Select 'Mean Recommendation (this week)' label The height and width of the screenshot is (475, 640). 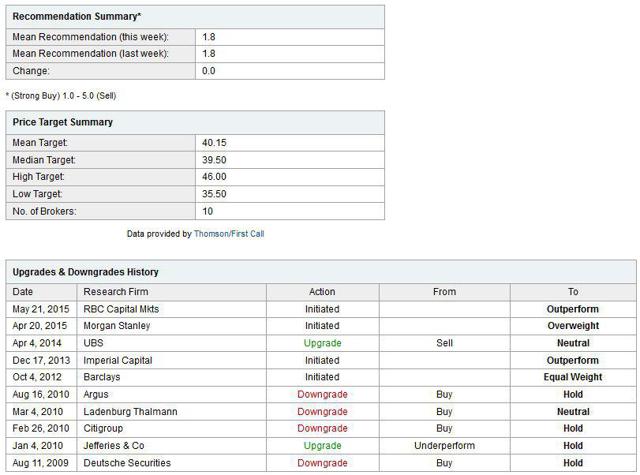click(90, 37)
